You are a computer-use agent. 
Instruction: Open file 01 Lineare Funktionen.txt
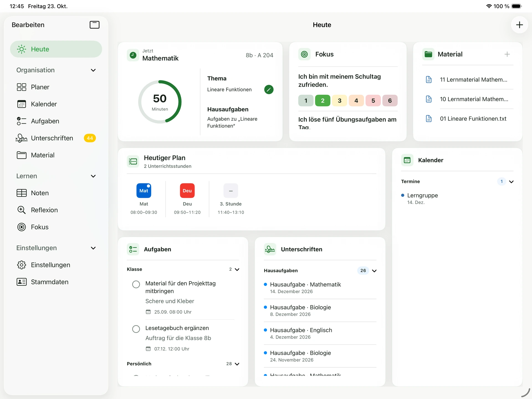[x=468, y=119]
